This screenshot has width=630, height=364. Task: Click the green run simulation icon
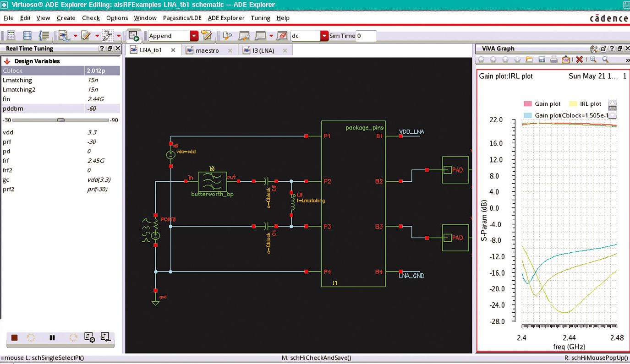[x=134, y=36]
